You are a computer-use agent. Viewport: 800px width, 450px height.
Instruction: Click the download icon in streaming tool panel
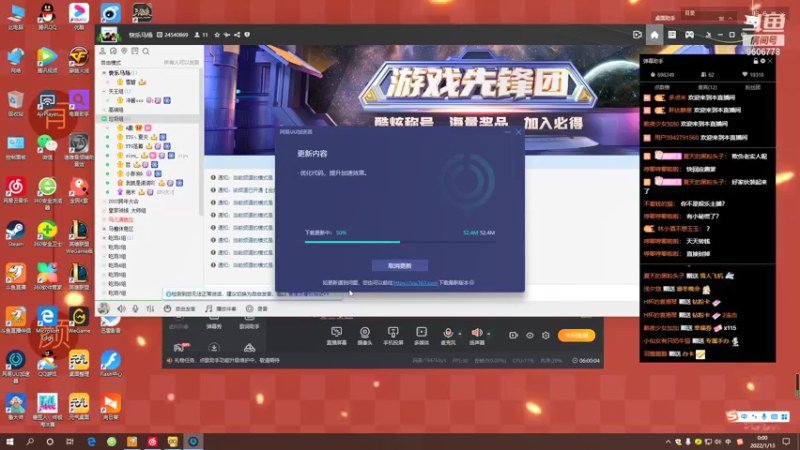tap(214, 347)
